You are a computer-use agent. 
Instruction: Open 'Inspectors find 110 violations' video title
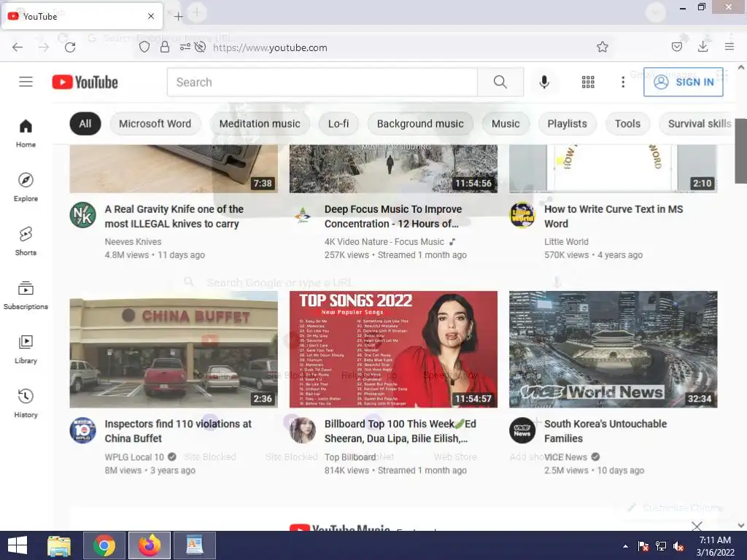[178, 431]
